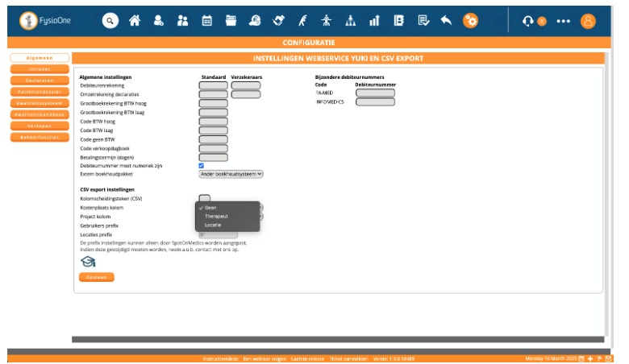This screenshot has height=364, width=629.
Task: Open the 'Beheerfuncties' sidebar tab
Action: click(x=40, y=138)
